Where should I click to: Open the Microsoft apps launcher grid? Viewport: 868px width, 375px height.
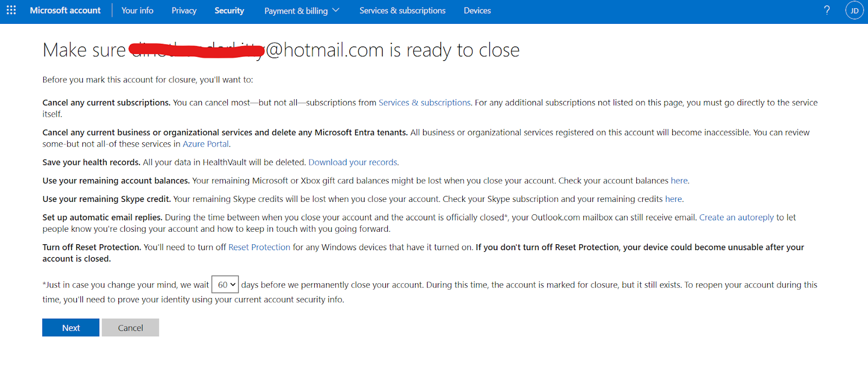(11, 10)
